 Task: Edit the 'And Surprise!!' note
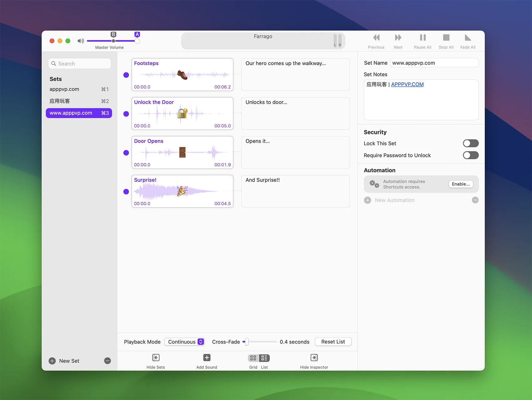(295, 191)
